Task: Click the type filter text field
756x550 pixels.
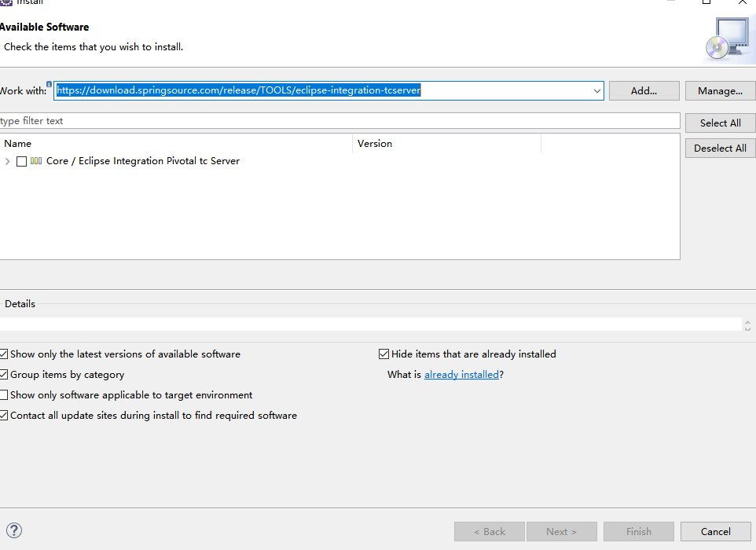Action: click(339, 121)
